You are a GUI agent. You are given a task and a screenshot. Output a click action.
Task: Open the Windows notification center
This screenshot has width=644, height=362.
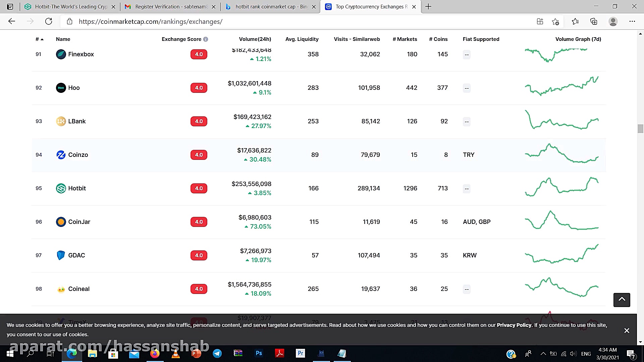(631, 354)
